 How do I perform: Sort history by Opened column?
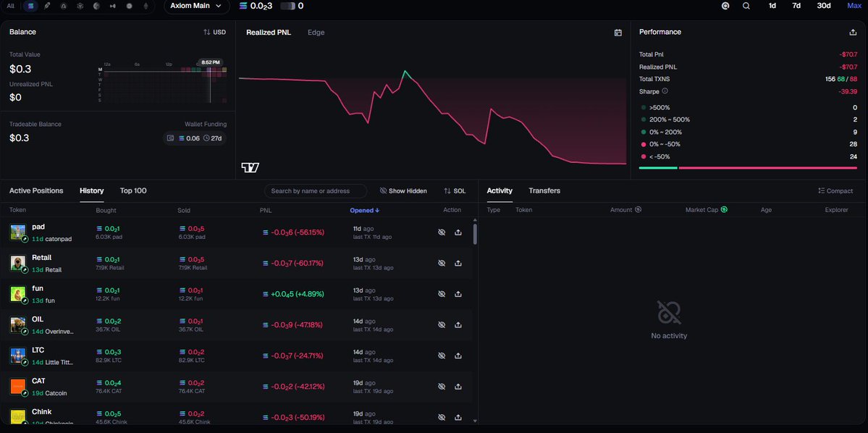(365, 211)
